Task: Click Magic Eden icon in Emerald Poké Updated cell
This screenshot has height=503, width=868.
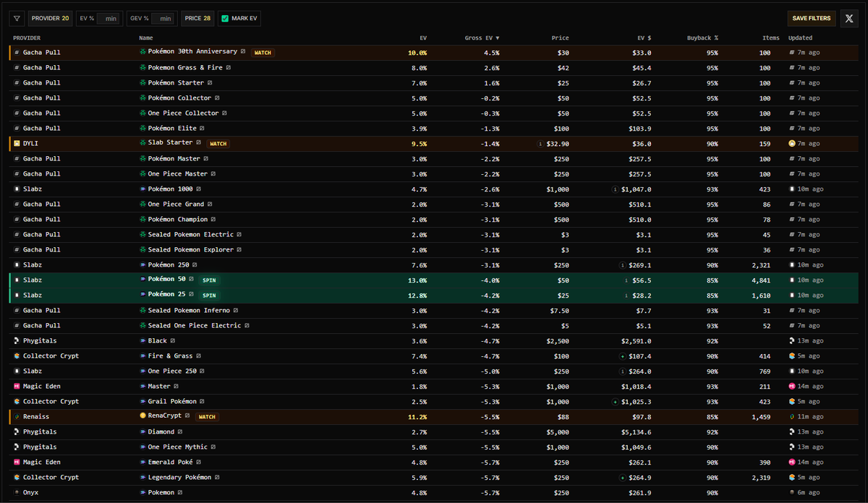Action: click(x=792, y=462)
